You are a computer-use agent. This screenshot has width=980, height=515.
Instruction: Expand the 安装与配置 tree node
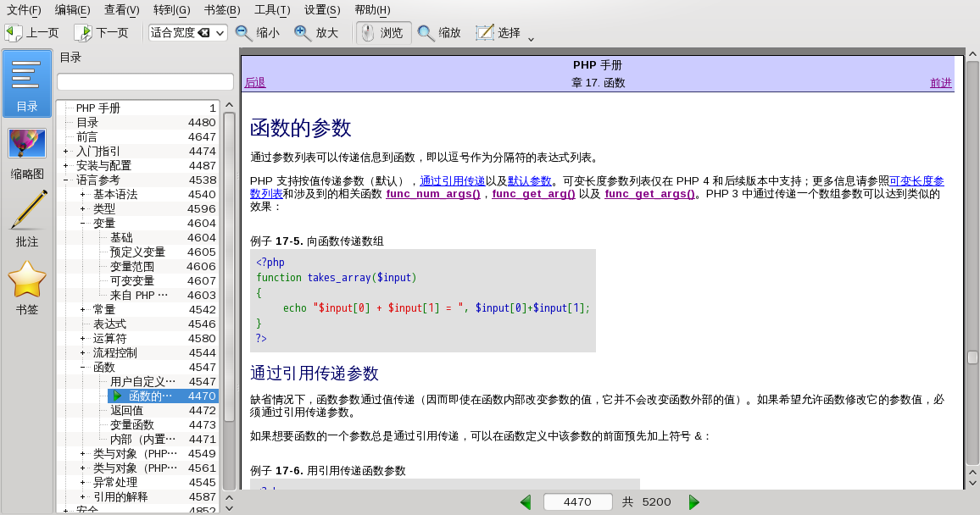pos(65,165)
